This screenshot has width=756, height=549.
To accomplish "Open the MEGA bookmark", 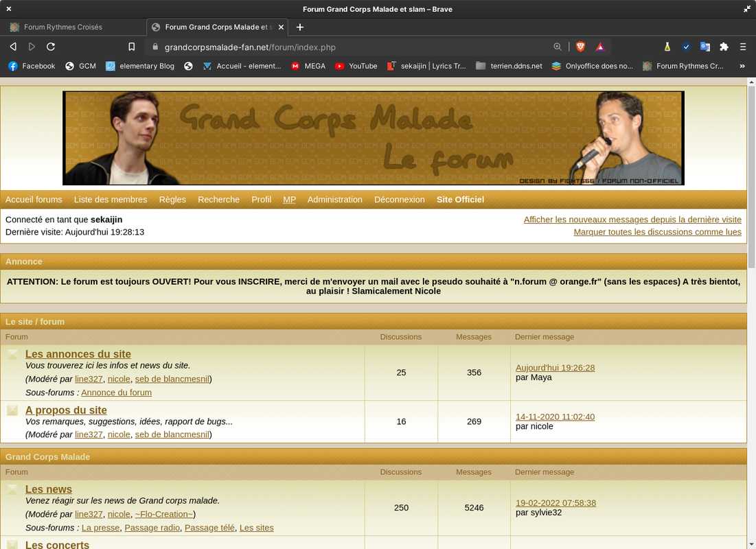I will (308, 66).
